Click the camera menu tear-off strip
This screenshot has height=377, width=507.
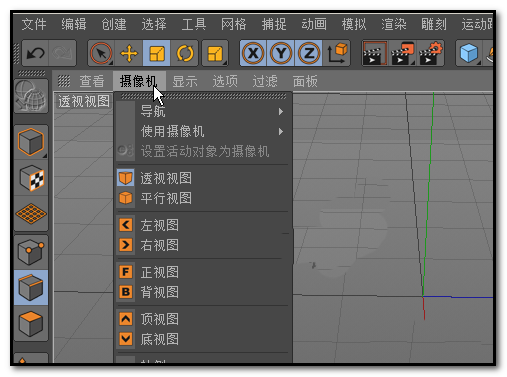pos(203,97)
